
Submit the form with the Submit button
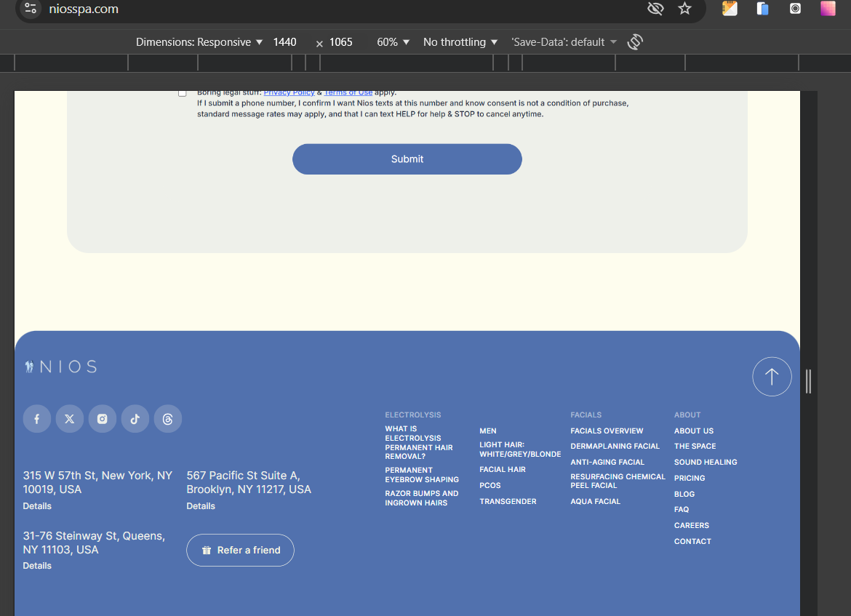tap(407, 159)
